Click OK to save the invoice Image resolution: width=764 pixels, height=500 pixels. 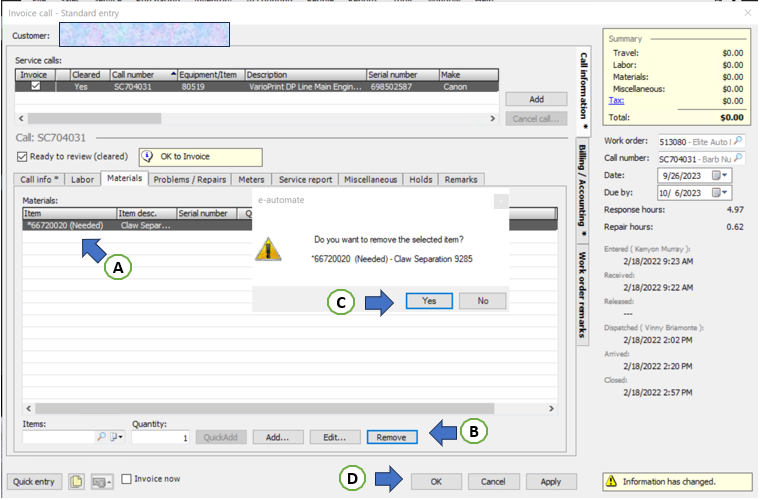tap(436, 481)
